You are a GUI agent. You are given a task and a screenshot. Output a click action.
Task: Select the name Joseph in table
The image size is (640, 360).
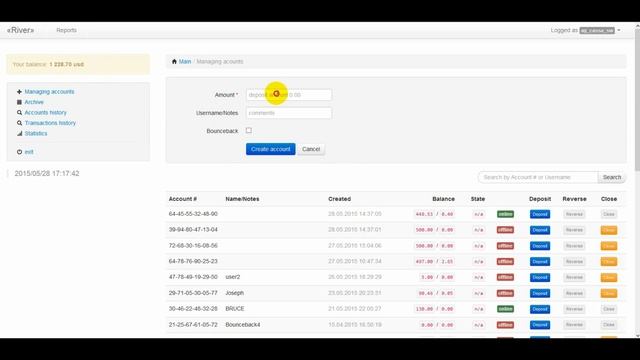coord(235,293)
